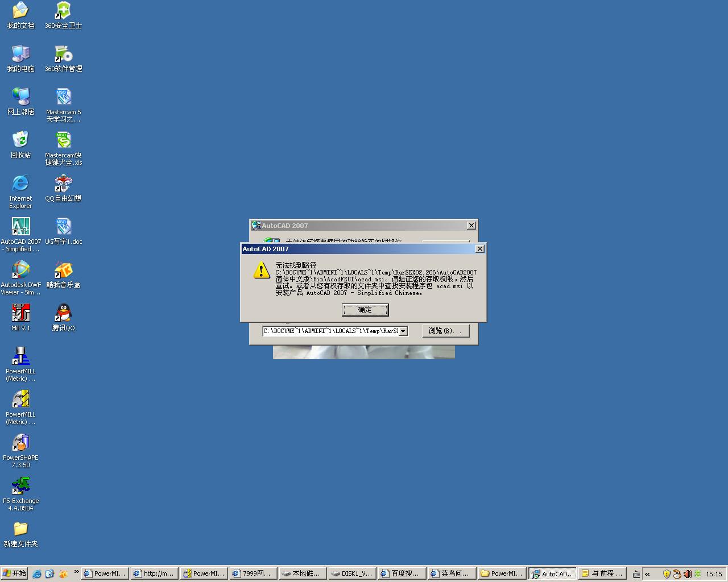
Task: Open the path combo box dropdown arrow
Action: [403, 331]
